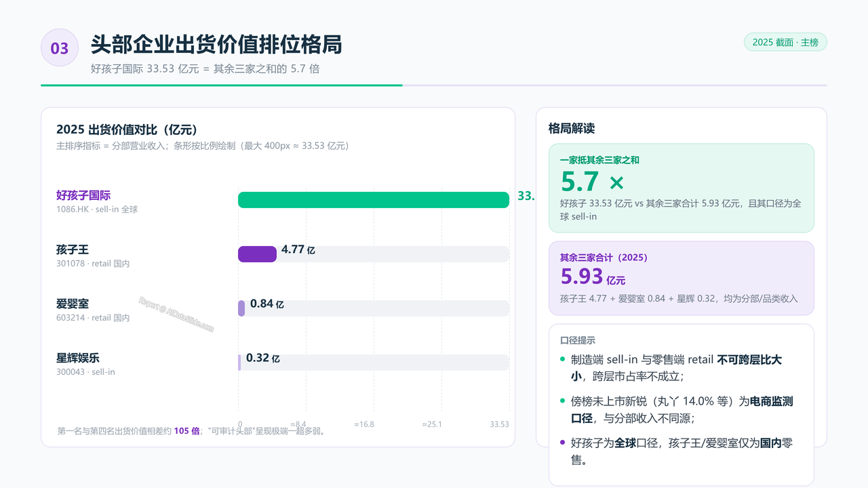The height and width of the screenshot is (488, 868).
Task: Click the large 5.7 × figure
Action: [x=592, y=182]
